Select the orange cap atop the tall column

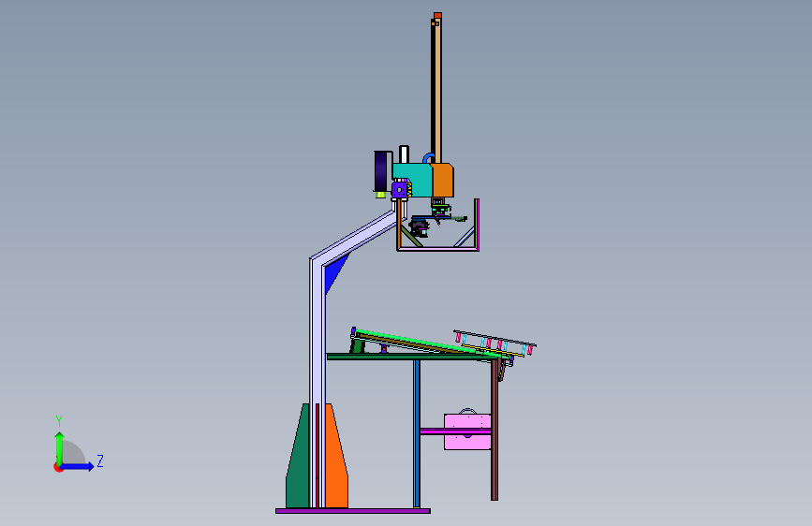click(437, 16)
